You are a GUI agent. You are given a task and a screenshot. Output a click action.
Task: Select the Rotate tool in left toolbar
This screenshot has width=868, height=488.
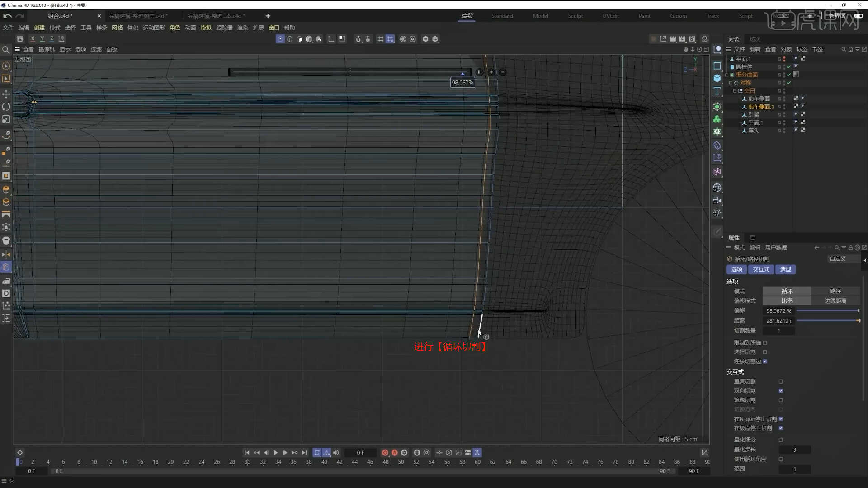(x=6, y=107)
